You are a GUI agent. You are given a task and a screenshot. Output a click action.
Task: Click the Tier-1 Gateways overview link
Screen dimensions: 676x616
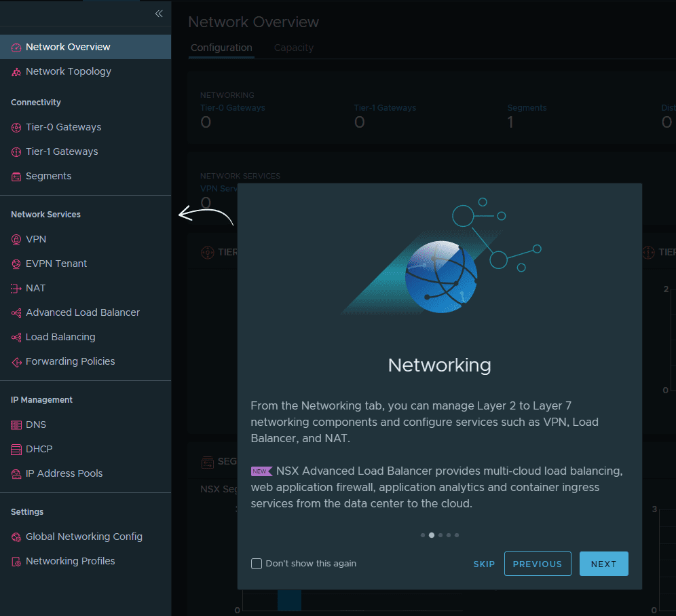385,108
